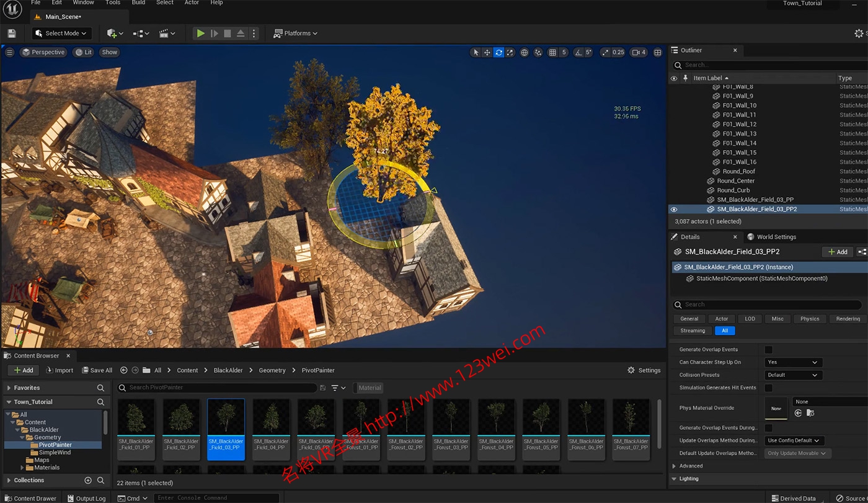Open camera speed setting in viewport

(639, 53)
